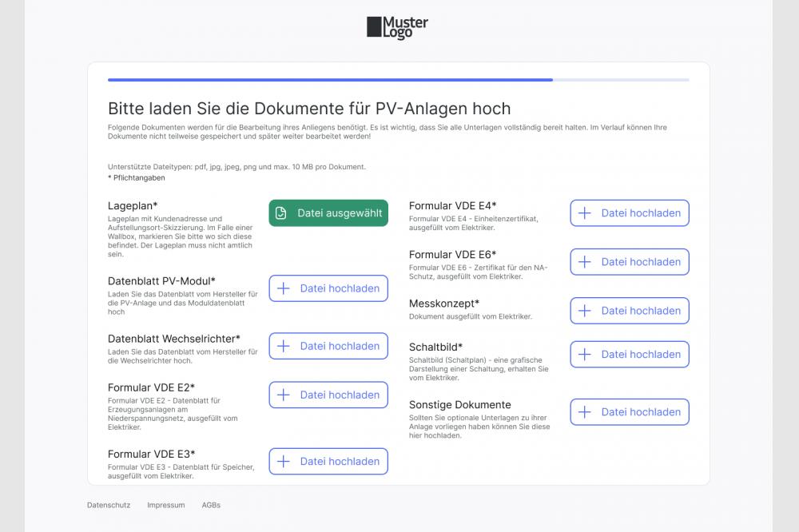The image size is (799, 532).
Task: Upload a file for Formular VDE E4
Action: point(629,212)
